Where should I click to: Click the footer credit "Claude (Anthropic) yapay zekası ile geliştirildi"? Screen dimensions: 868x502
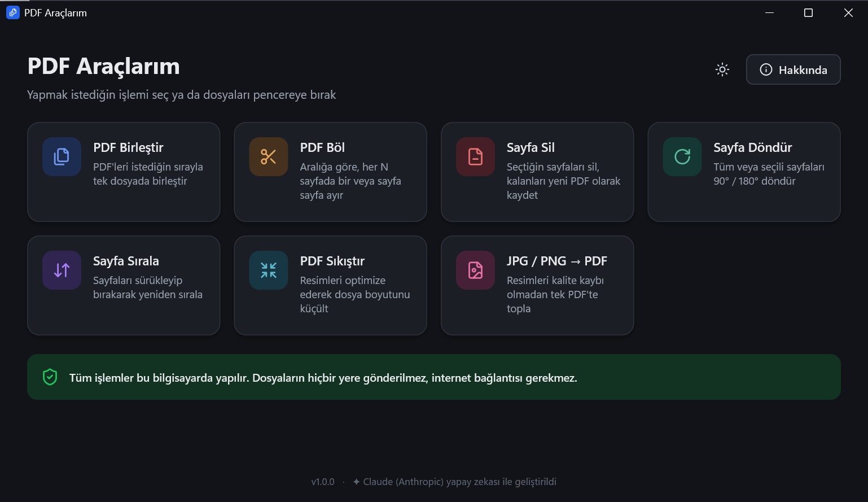[460, 482]
